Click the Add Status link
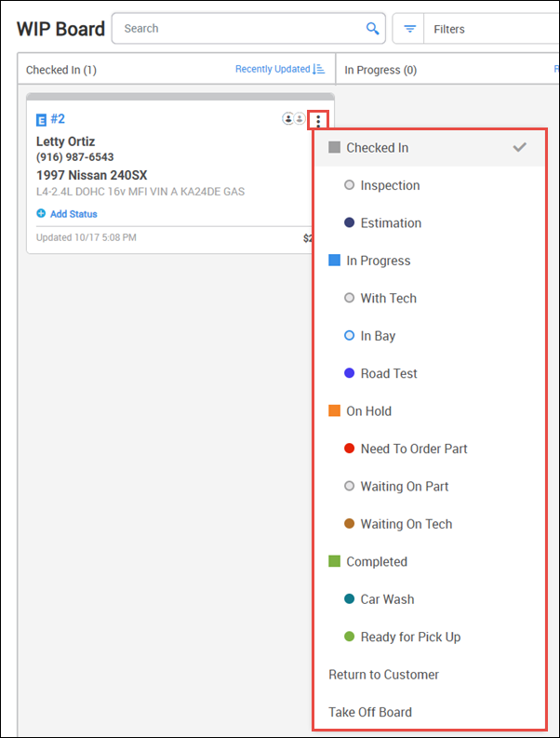This screenshot has width=560, height=738. click(x=73, y=214)
